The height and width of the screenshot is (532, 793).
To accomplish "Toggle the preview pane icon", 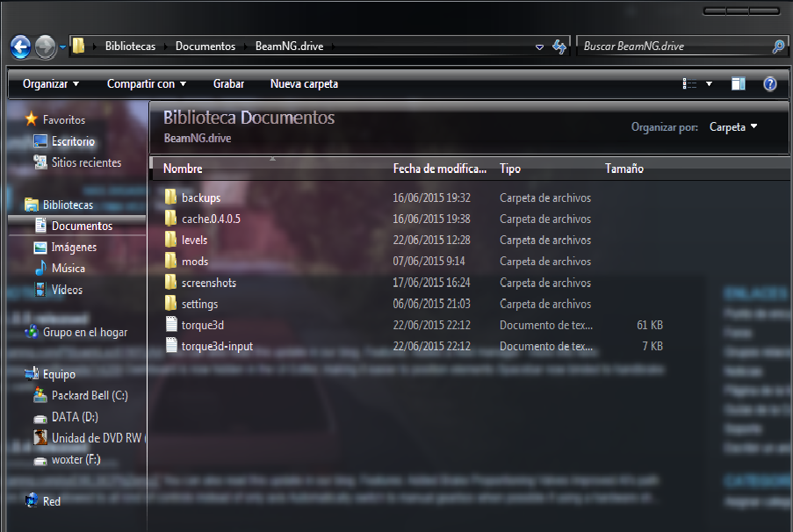I will coord(739,84).
